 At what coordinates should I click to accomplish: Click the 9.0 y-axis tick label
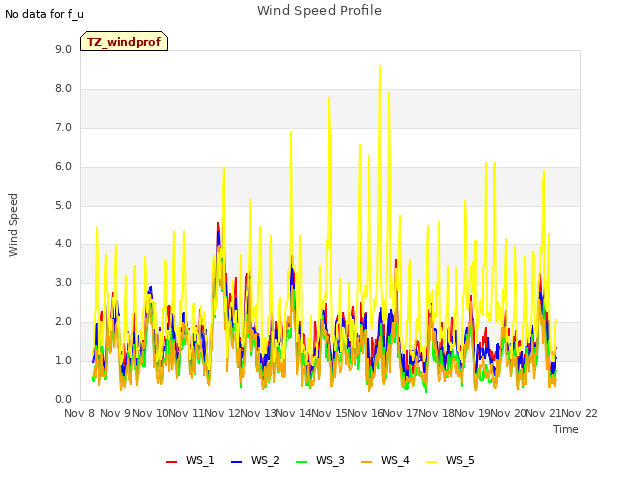point(63,49)
